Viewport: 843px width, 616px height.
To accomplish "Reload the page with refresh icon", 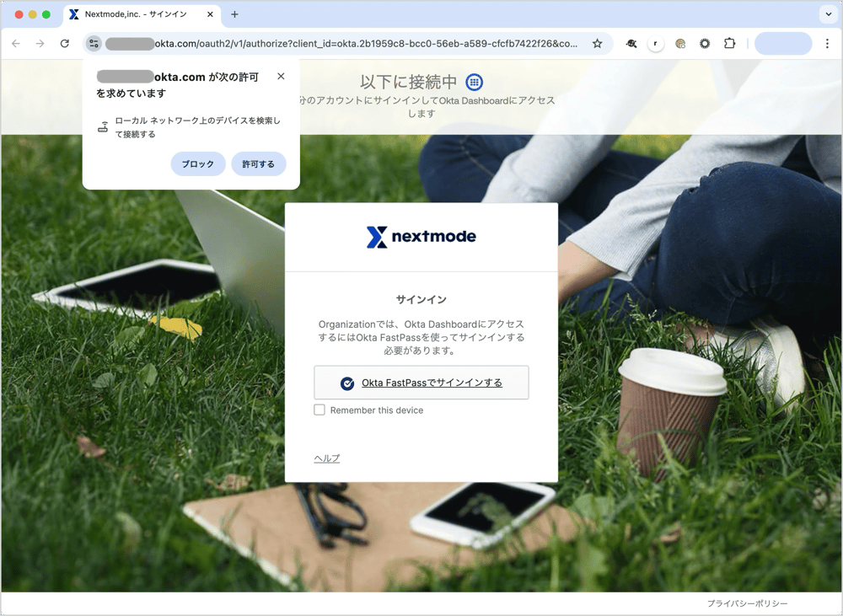I will pos(65,44).
